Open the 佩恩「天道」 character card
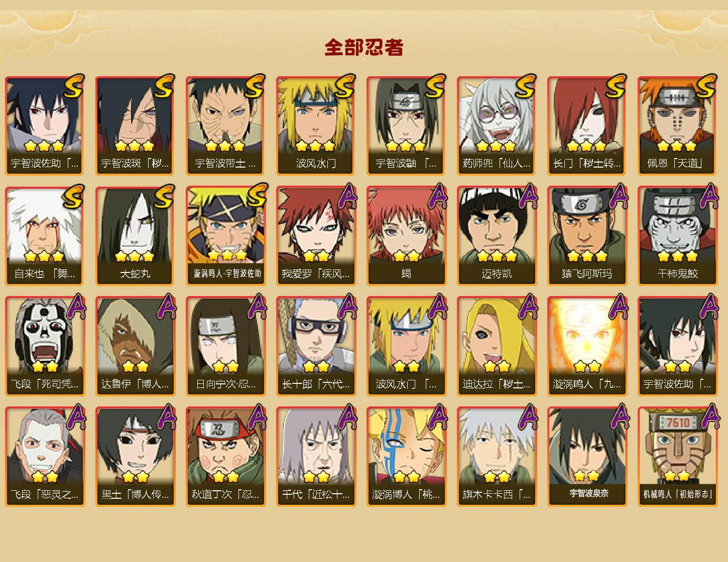 (x=677, y=125)
